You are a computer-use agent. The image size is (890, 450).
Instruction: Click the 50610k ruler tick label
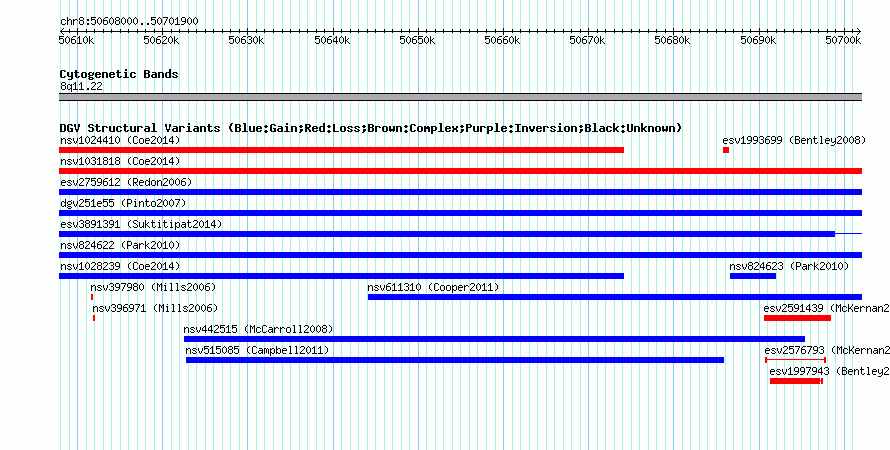(x=76, y=40)
